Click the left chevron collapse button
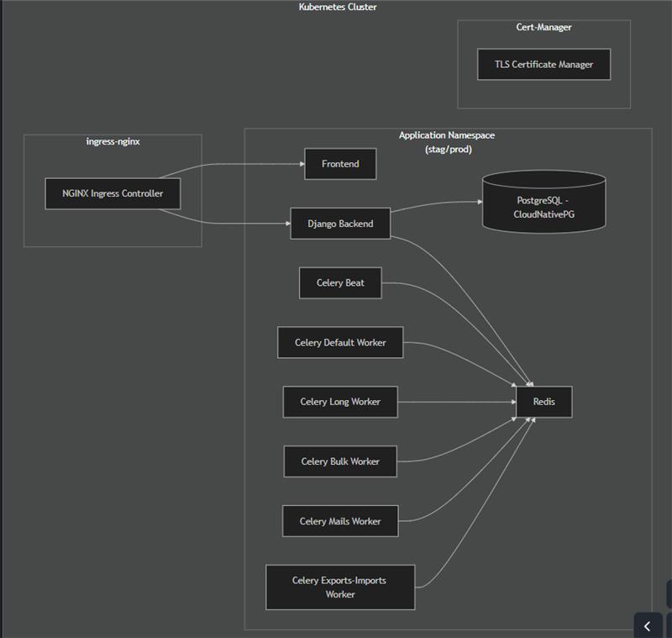 tap(647, 625)
